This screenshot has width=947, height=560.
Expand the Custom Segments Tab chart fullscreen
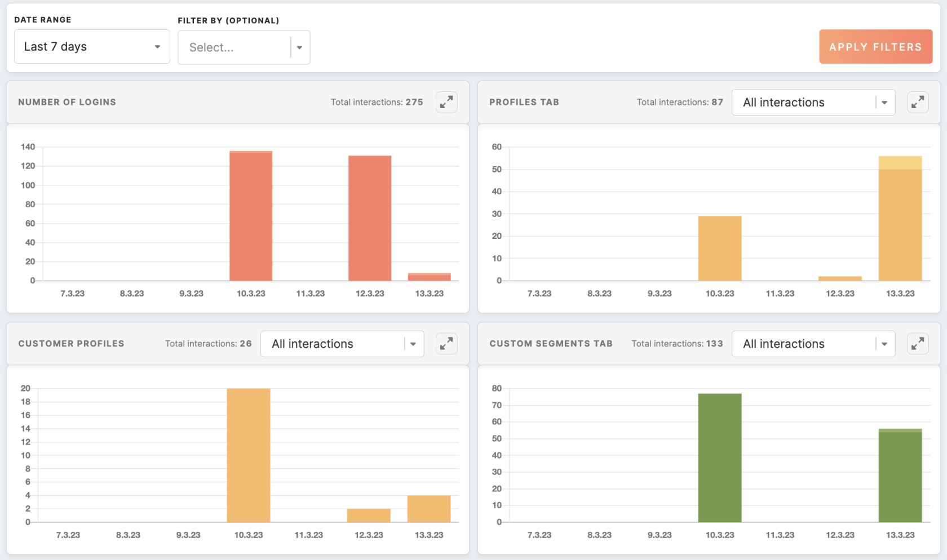tap(918, 344)
